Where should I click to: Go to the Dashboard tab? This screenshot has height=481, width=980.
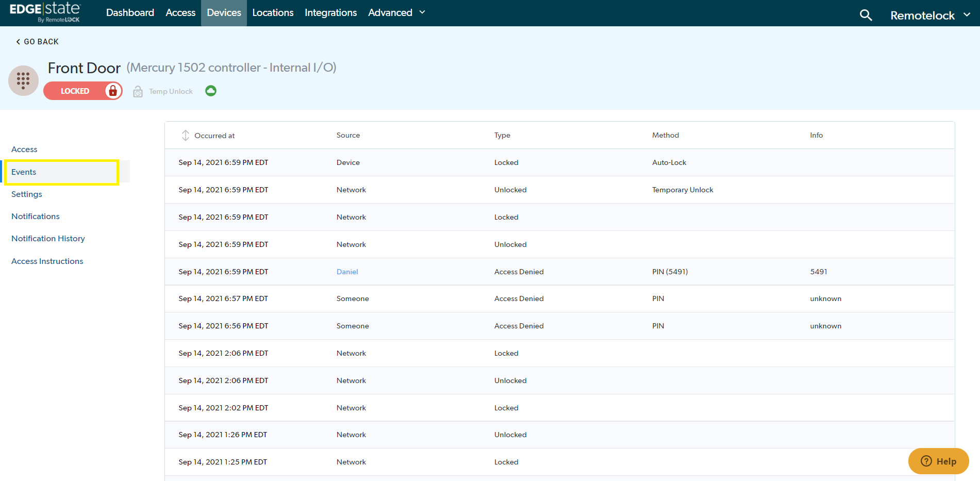(x=130, y=12)
